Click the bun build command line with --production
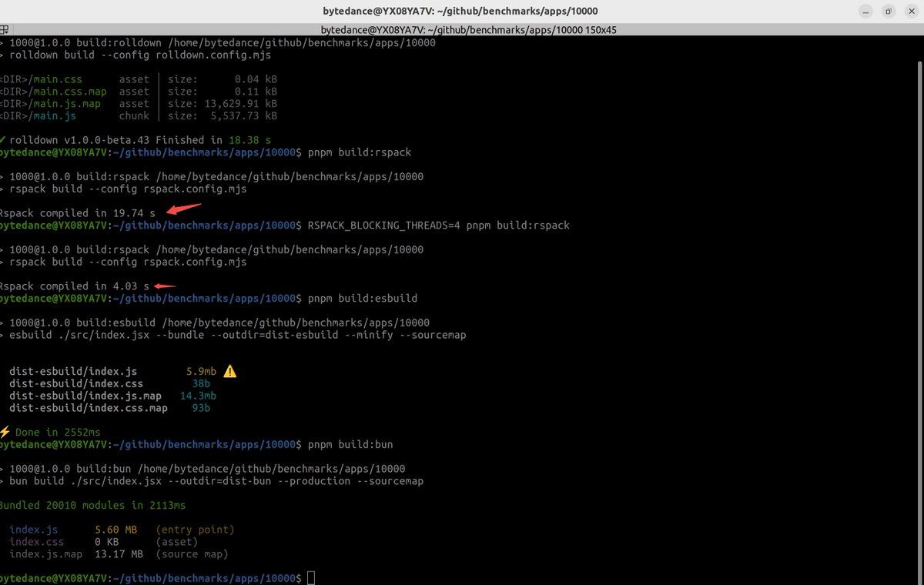 click(216, 481)
